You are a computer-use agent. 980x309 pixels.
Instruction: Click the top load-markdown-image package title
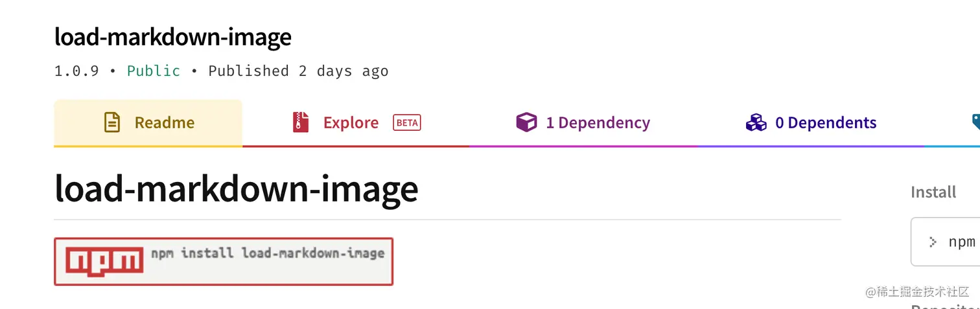coord(172,38)
